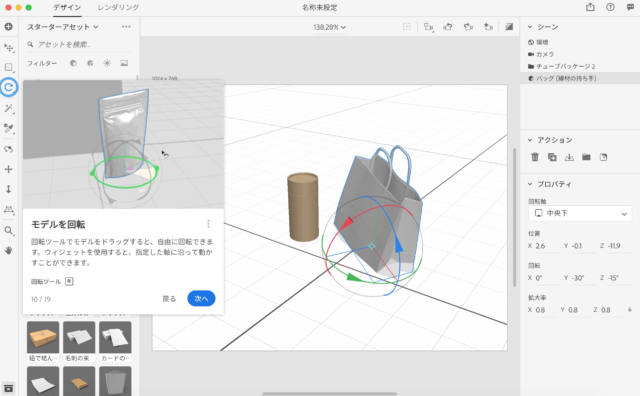This screenshot has height=396, width=640.
Task: Select the Select and Move tool
Action: [x=9, y=48]
